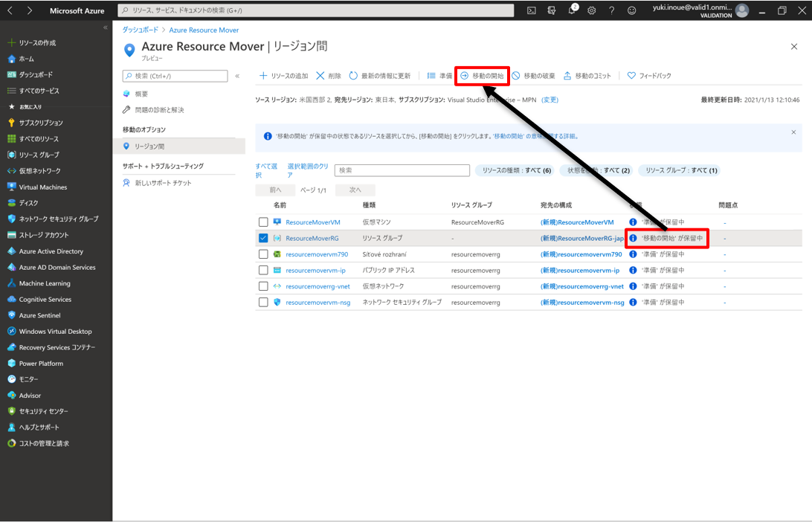This screenshot has height=522, width=812.
Task: Click 最新の情報に更新 toolbar button
Action: click(379, 76)
